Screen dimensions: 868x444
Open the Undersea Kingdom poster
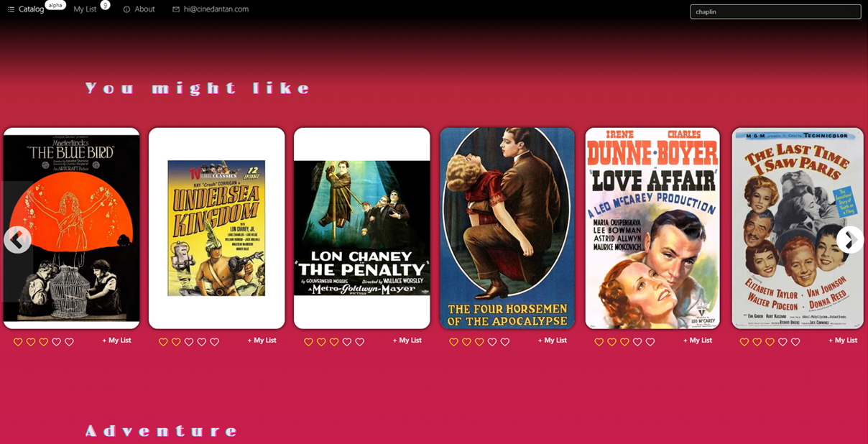pos(216,228)
